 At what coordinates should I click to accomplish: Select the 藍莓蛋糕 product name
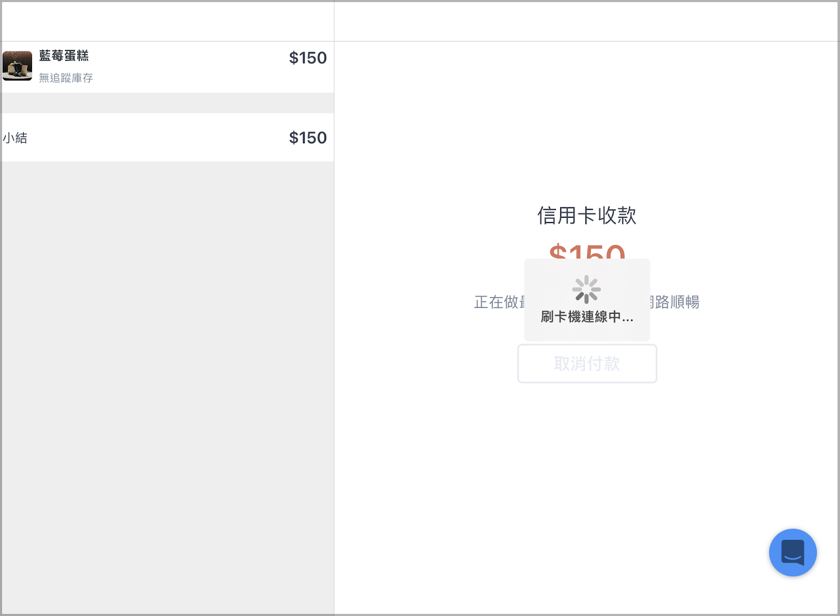(64, 56)
